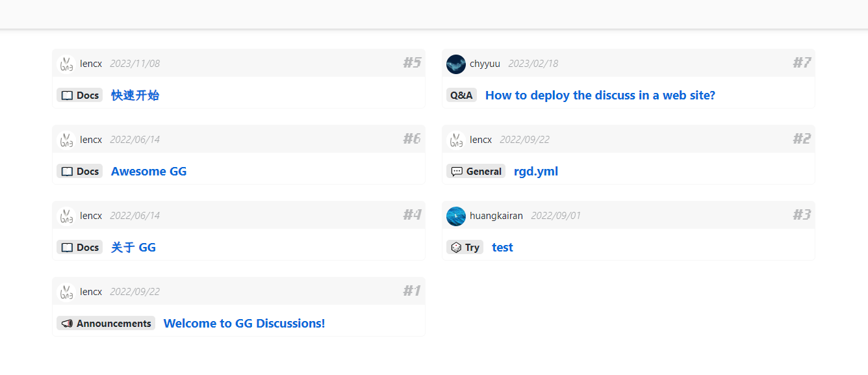This screenshot has height=375, width=868.
Task: Open Welcome to GG Discussions! post
Action: click(244, 324)
